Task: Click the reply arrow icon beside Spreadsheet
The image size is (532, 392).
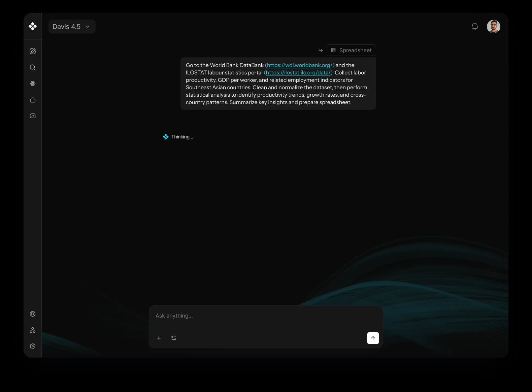Action: pos(321,50)
